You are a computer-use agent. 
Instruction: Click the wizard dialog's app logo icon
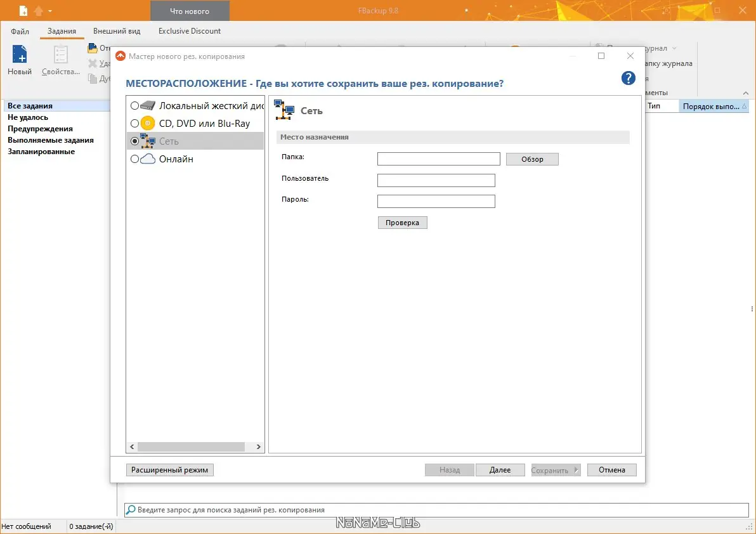121,56
